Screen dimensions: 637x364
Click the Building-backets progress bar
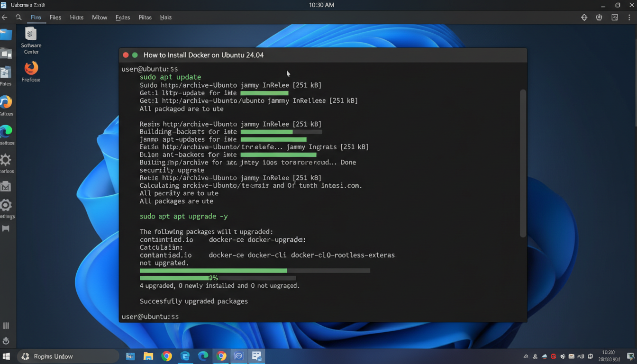pyautogui.click(x=282, y=132)
